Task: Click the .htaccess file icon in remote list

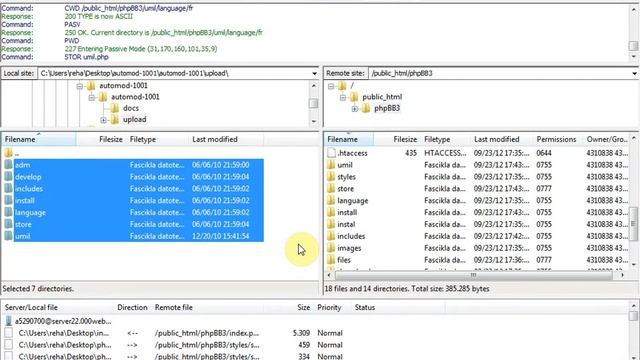Action: (x=331, y=153)
